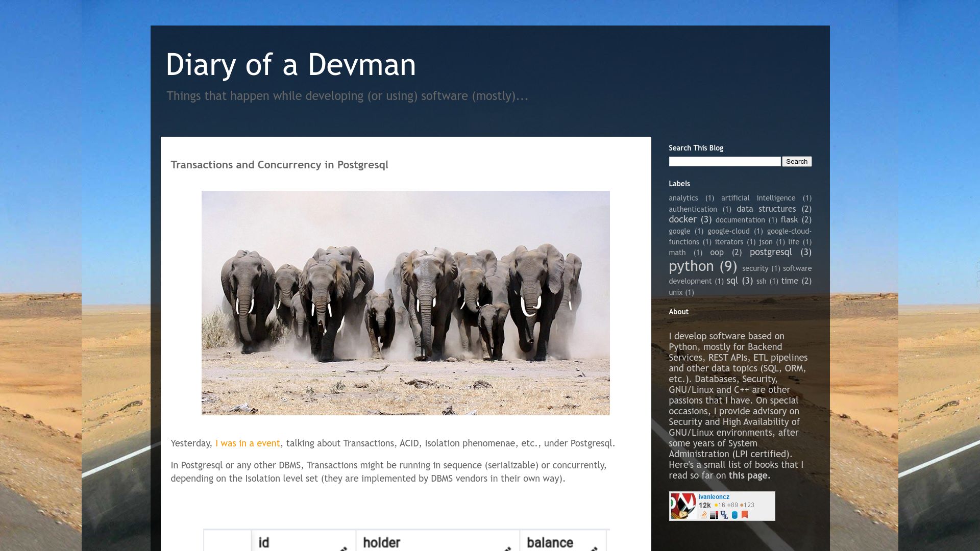
Task: Open the ssh label
Action: (x=761, y=281)
